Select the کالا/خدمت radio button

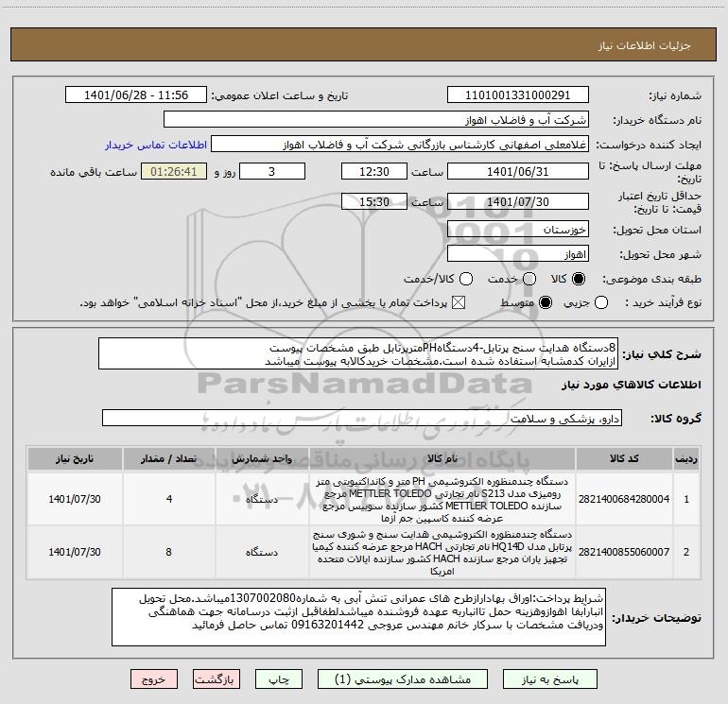466,279
